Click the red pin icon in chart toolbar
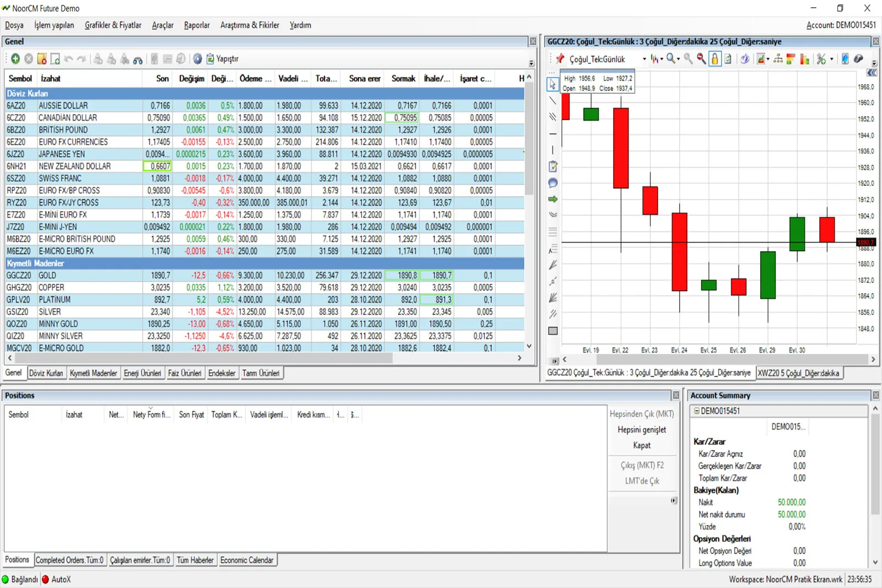This screenshot has width=882, height=588. coord(560,59)
